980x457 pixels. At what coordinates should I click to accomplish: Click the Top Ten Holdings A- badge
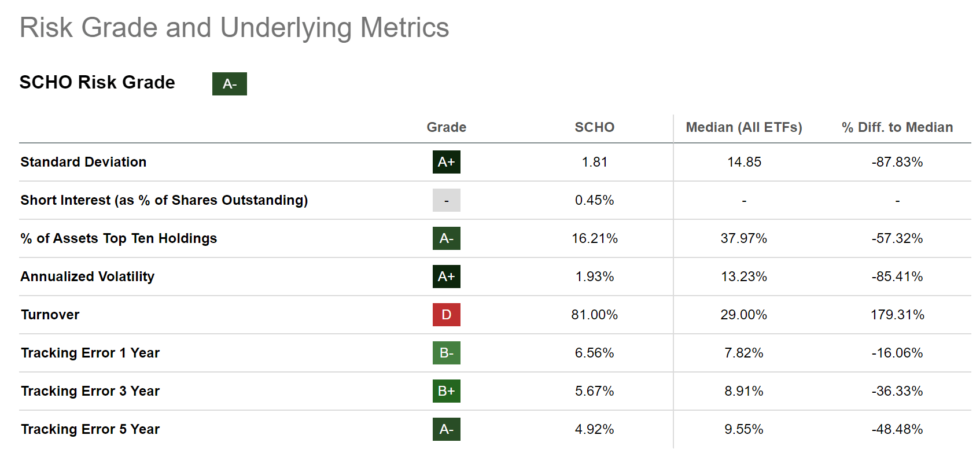click(x=446, y=238)
